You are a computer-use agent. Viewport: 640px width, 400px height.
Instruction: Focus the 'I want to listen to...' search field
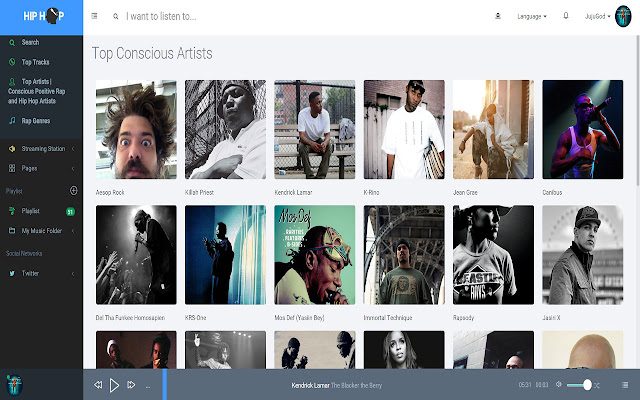click(161, 16)
